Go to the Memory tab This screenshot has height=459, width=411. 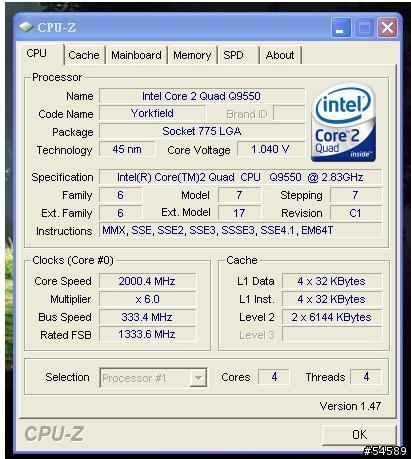[192, 55]
